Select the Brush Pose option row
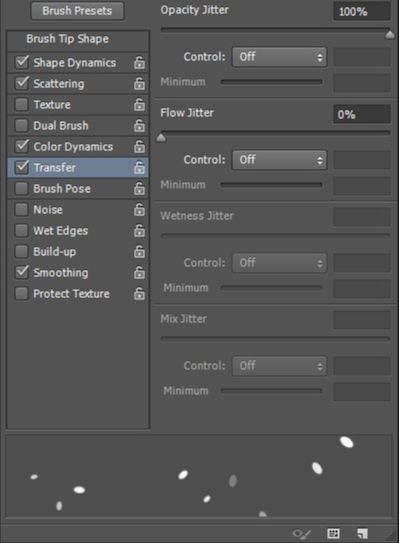 (78, 189)
